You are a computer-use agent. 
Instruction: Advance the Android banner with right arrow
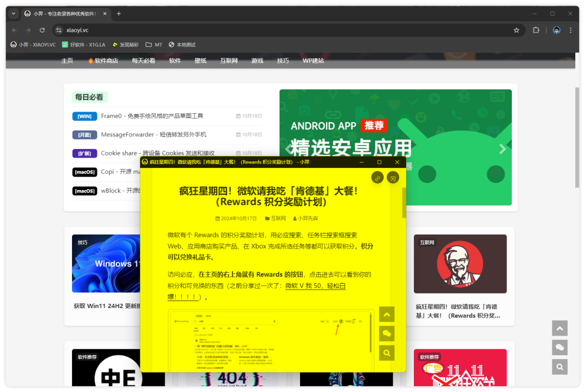[503, 149]
